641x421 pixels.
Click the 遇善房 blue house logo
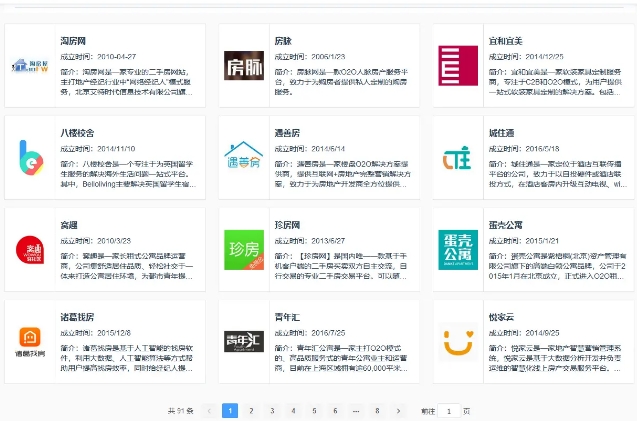(x=244, y=155)
